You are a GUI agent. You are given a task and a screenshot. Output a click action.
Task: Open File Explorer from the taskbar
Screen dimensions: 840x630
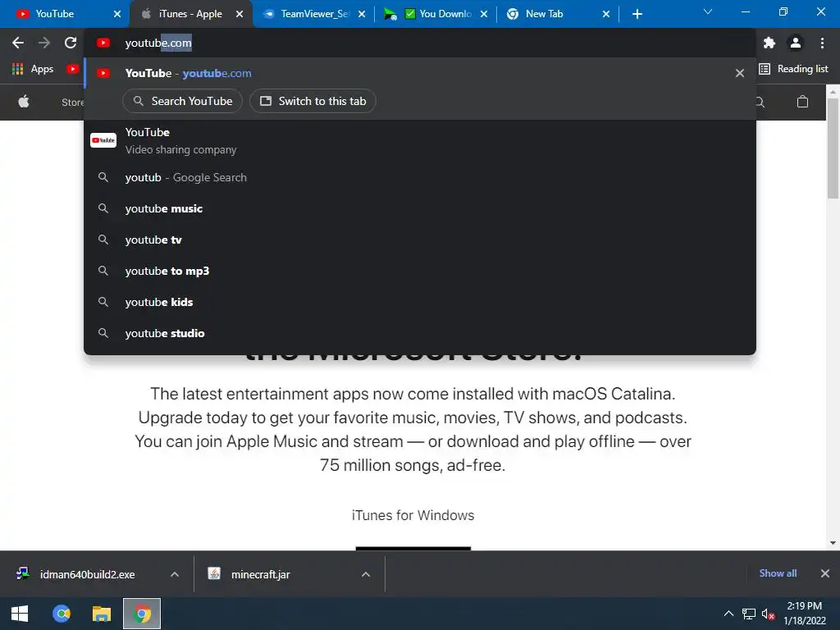coord(101,614)
